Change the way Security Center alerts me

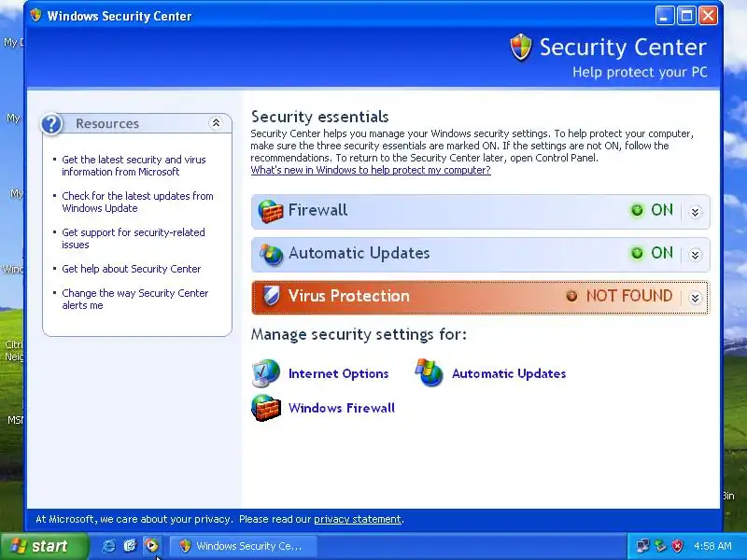click(x=135, y=299)
